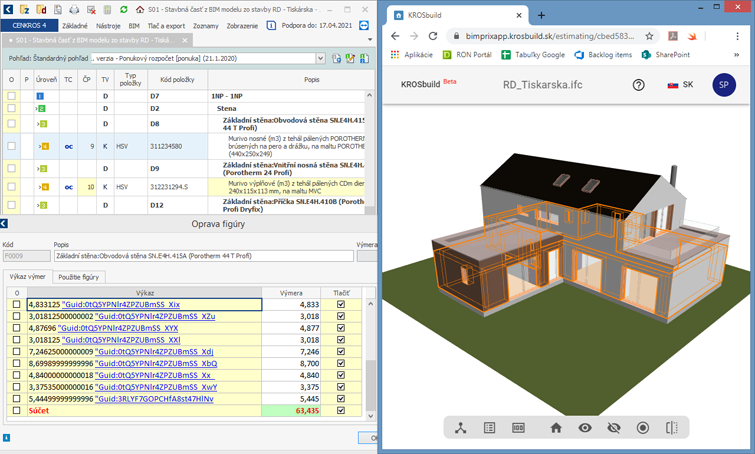Click the checklist with red X icon

[x=91, y=9]
